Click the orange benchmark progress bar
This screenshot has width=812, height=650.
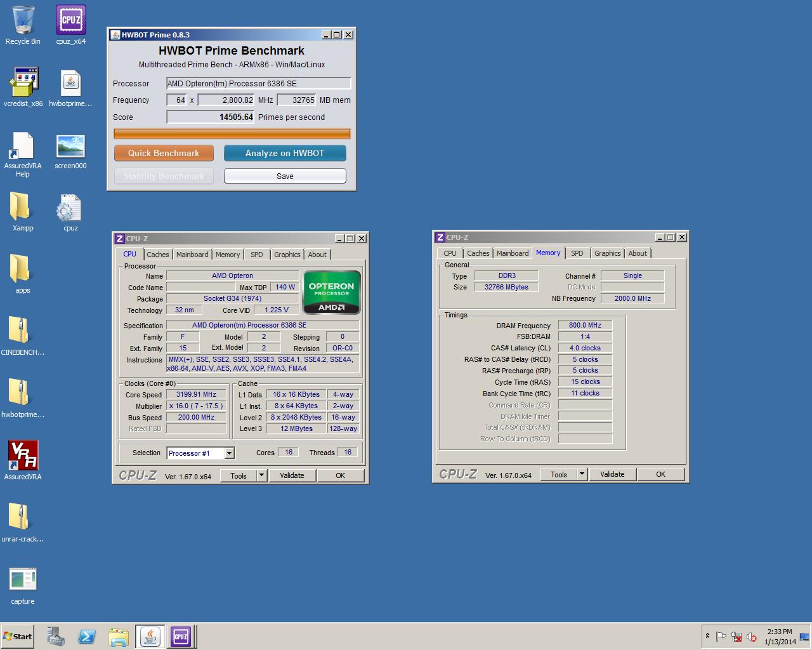(x=232, y=133)
